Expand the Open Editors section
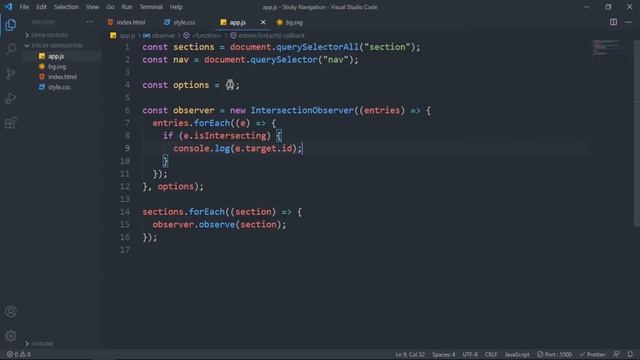Screen dimensions: 640x360 point(49,36)
